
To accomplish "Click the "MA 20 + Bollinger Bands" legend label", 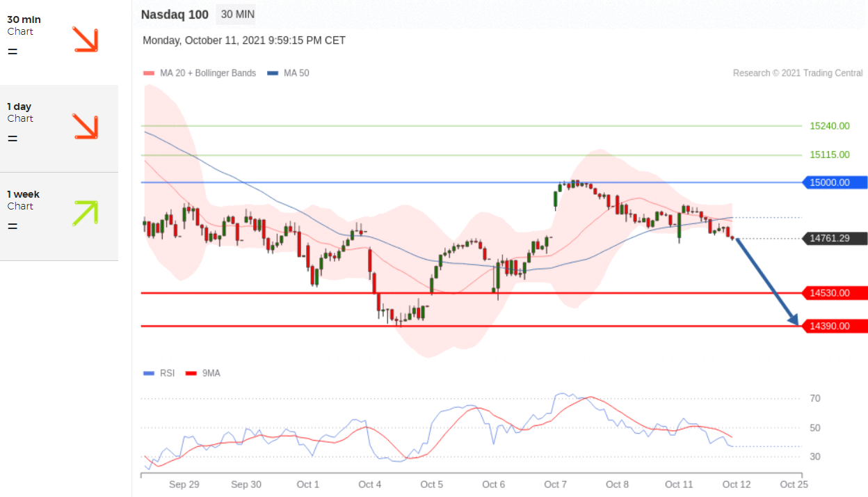I will pyautogui.click(x=208, y=73).
